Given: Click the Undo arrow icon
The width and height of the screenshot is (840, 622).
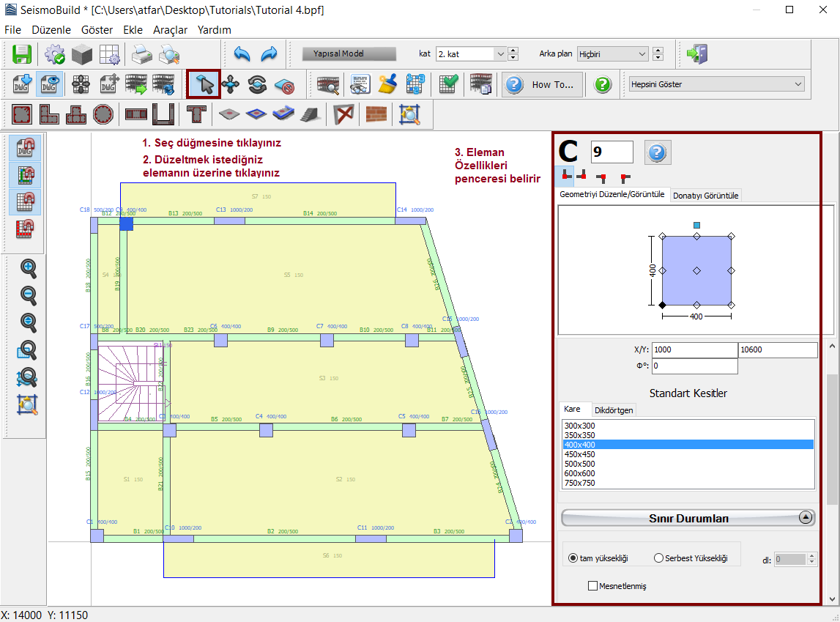Looking at the screenshot, I should (242, 54).
